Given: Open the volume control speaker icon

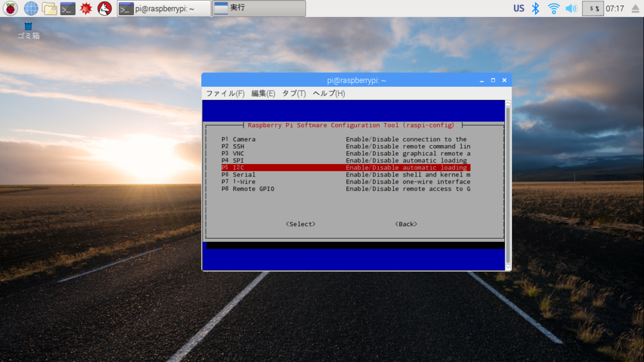Looking at the screenshot, I should click(x=571, y=8).
